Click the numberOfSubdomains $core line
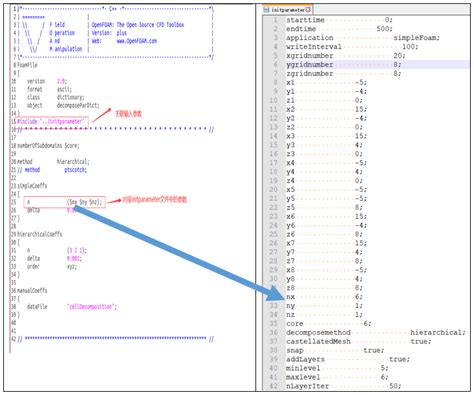The height and width of the screenshot is (395, 474). tap(48, 146)
